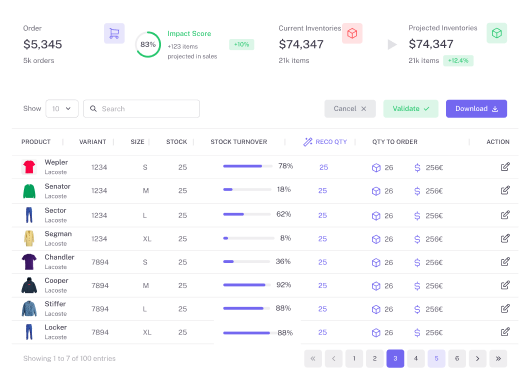Select page 5 in pagination

[x=436, y=359]
